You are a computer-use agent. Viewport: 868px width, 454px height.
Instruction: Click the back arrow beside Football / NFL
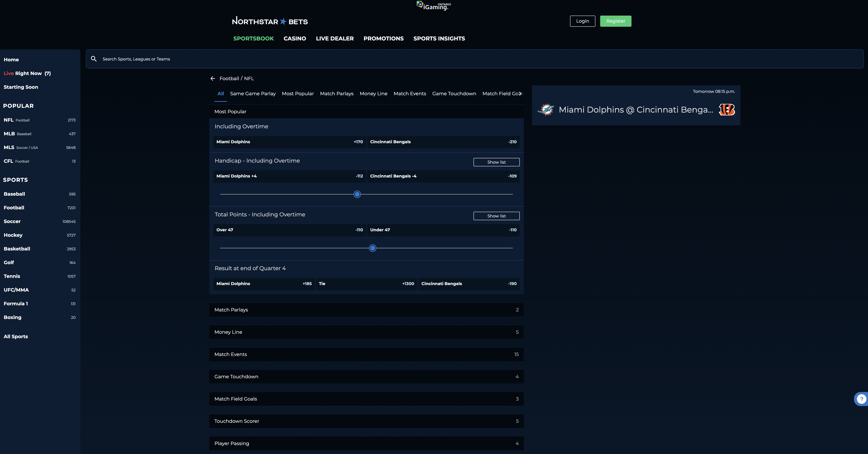(213, 79)
